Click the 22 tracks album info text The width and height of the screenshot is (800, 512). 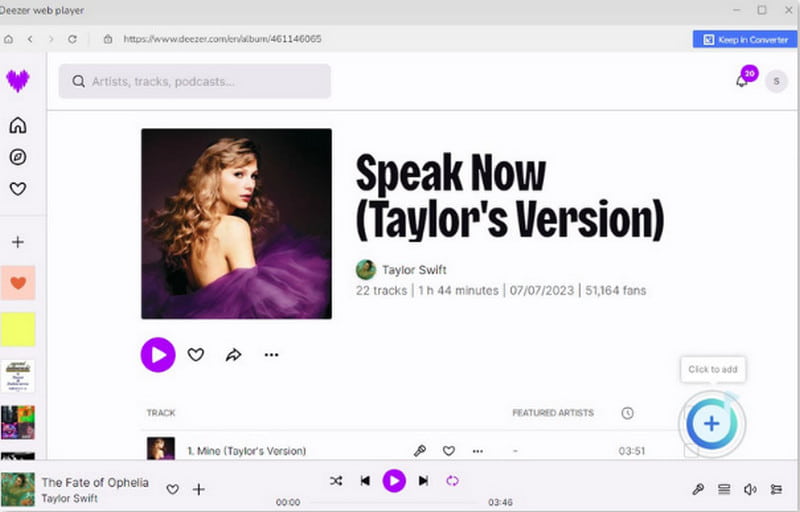click(382, 291)
